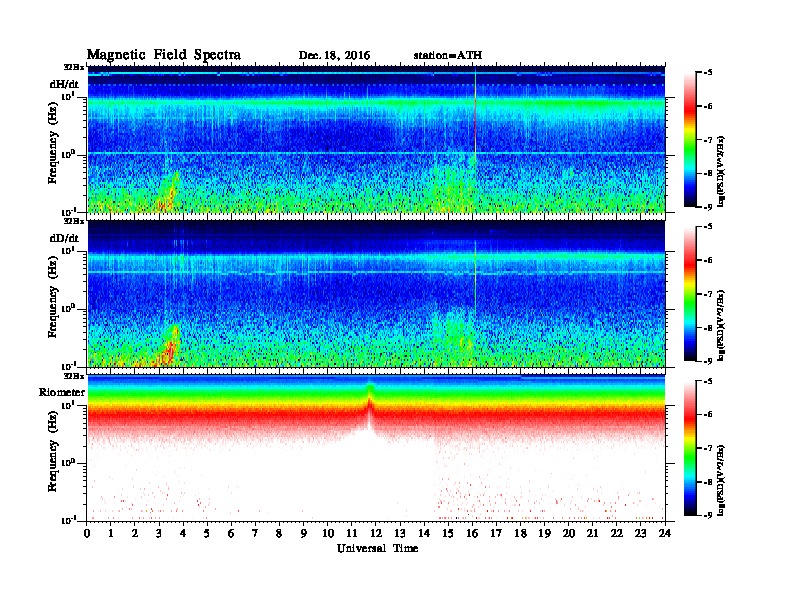Click the dH/dt spectrogram panel
Viewport: 792px width, 612px height.
click(x=376, y=139)
